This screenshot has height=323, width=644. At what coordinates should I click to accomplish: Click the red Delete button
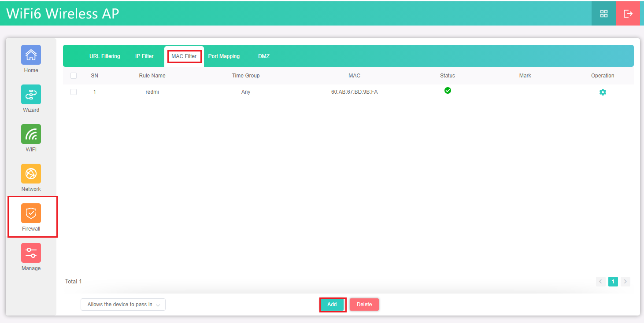tap(364, 305)
